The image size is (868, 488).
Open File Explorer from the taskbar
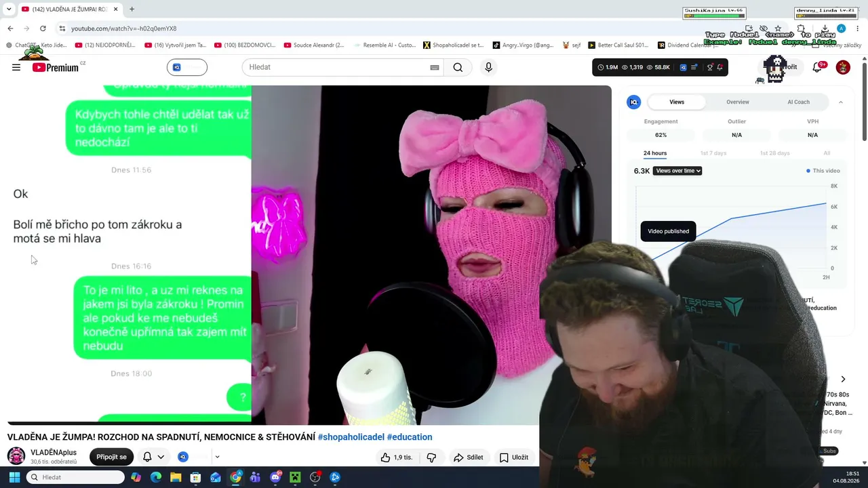[176, 477]
